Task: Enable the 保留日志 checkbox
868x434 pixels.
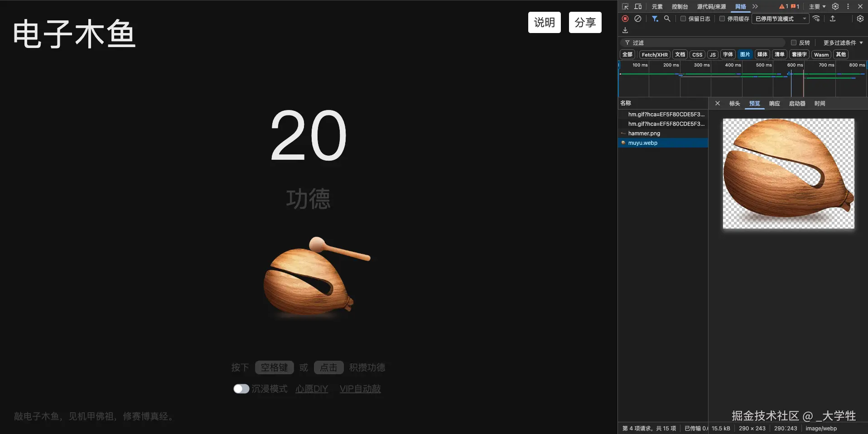Action: click(684, 19)
